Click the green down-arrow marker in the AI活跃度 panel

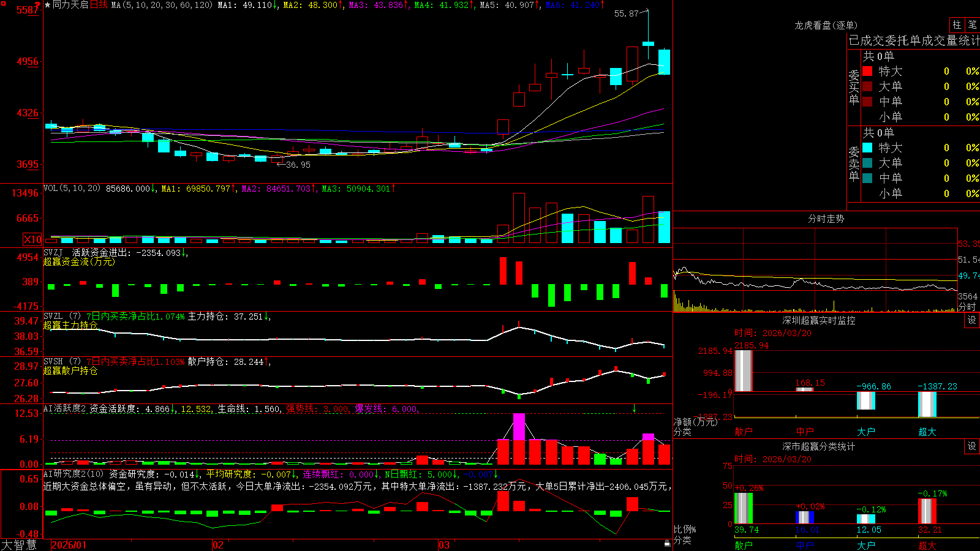(635, 408)
